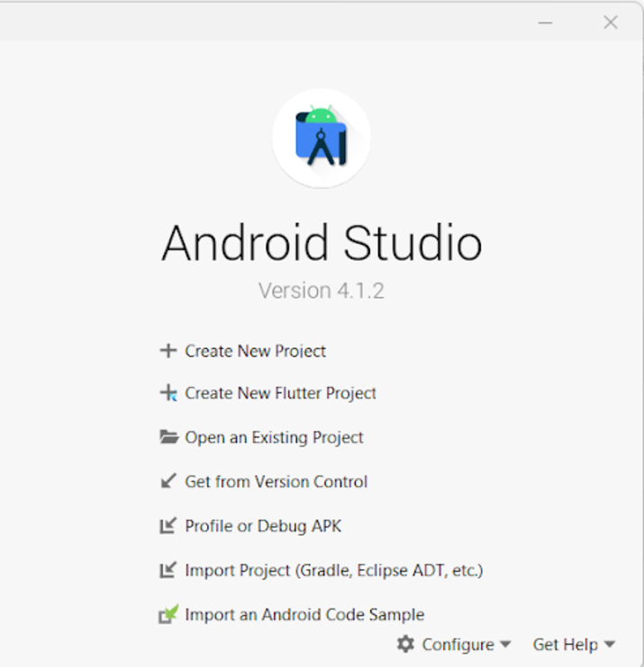
Task: Start with the Create New Project link
Action: [255, 351]
